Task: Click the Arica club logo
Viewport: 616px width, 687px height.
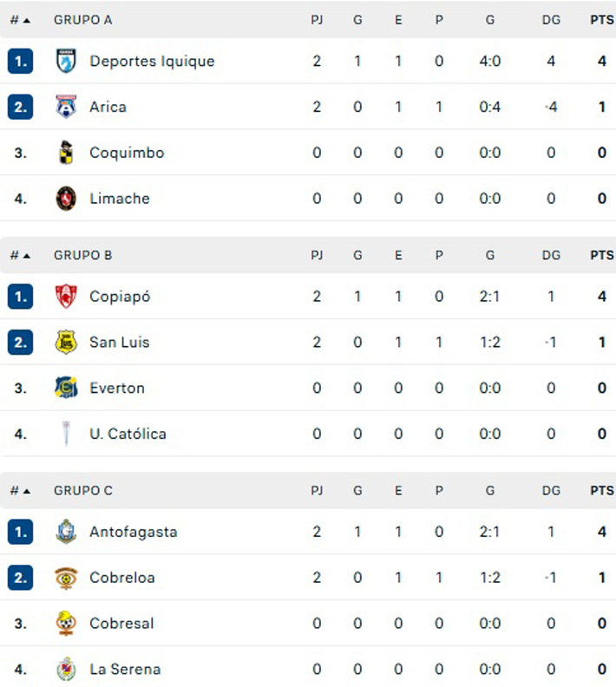Action: [66, 108]
